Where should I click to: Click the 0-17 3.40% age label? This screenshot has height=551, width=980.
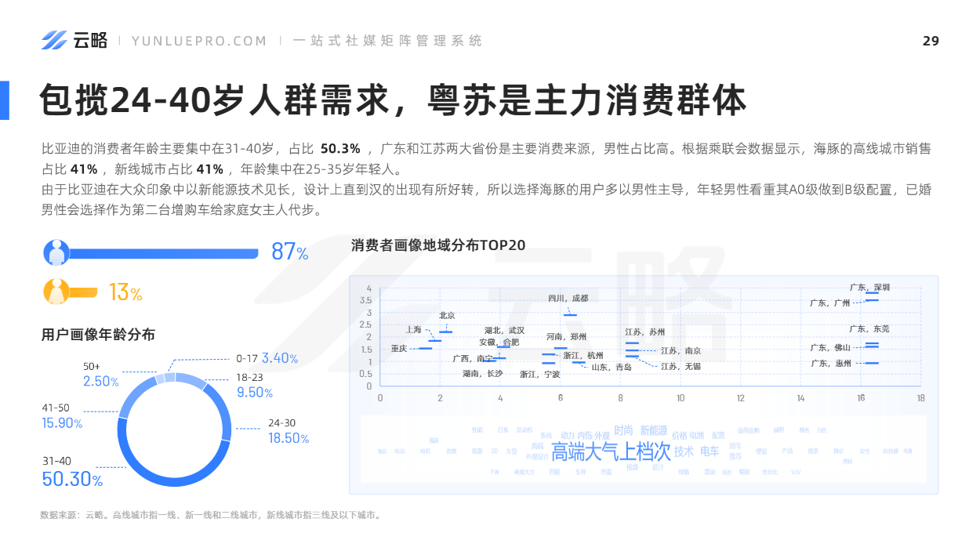click(267, 358)
